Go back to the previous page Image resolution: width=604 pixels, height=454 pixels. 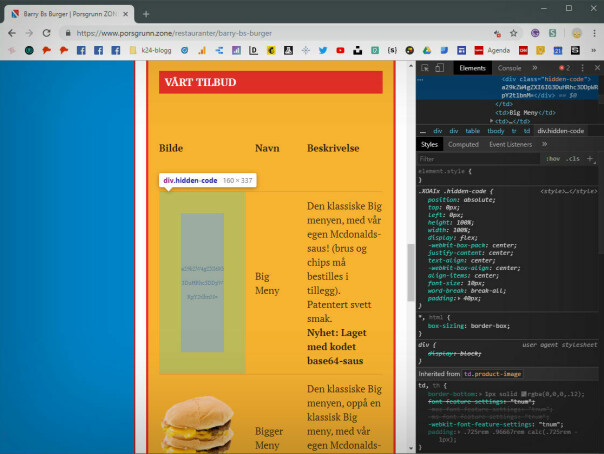[12, 34]
